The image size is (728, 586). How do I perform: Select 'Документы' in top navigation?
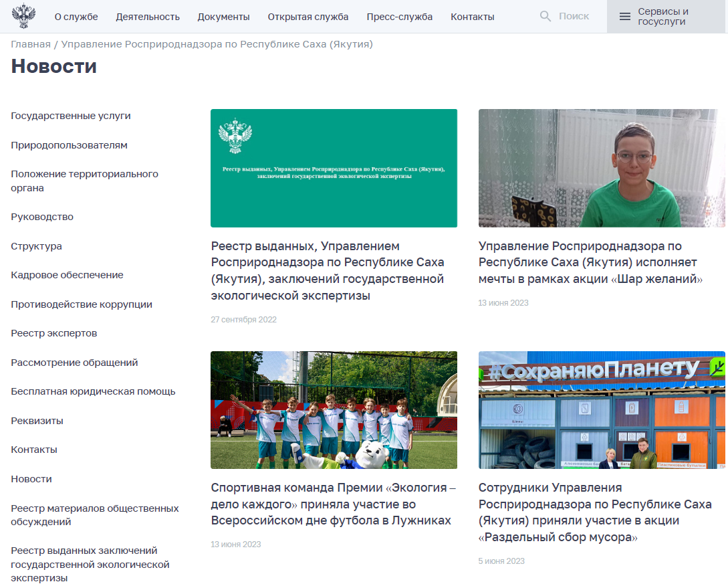pos(223,17)
